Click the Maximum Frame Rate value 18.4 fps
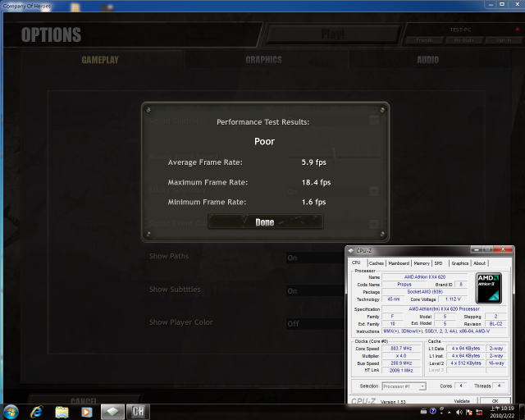The height and width of the screenshot is (420, 525). [316, 182]
